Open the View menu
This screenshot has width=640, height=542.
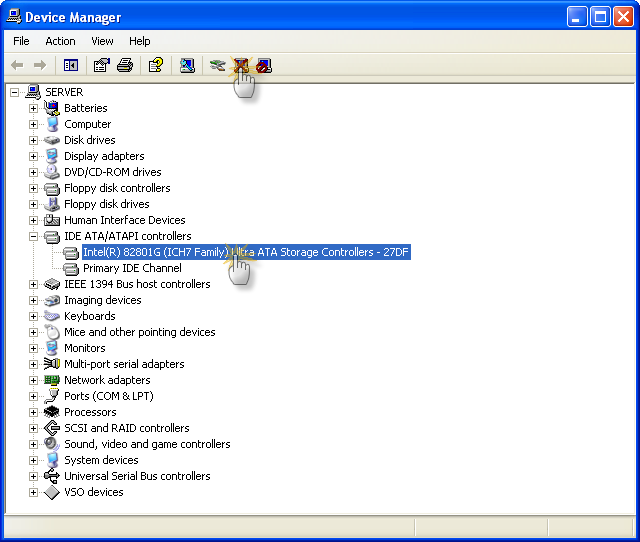pos(102,41)
